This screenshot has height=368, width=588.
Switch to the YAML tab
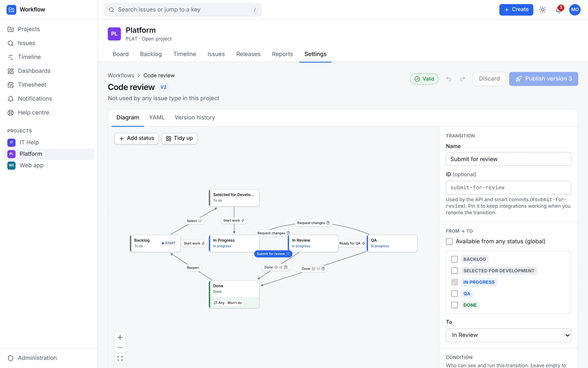point(157,118)
